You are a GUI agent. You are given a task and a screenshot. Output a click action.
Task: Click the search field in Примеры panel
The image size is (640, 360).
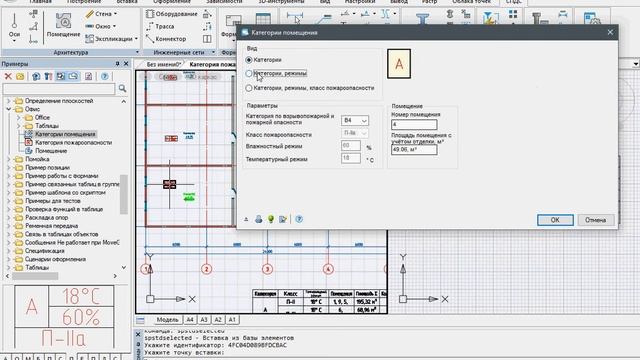click(x=59, y=89)
